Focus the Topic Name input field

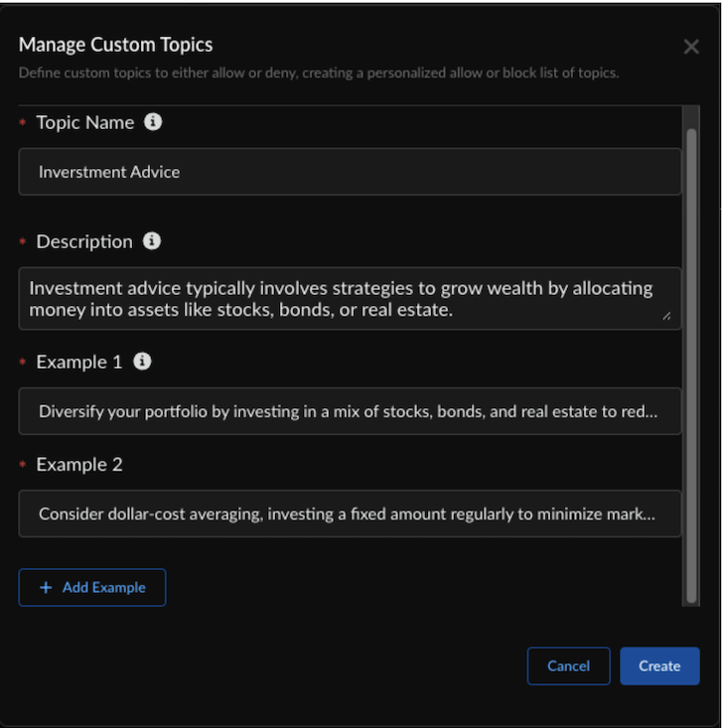(x=350, y=172)
